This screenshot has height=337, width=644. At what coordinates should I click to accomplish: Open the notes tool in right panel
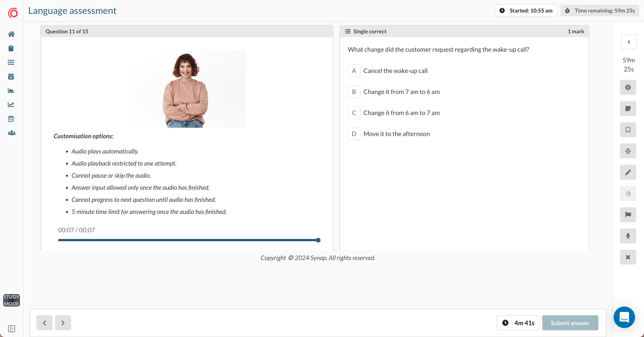point(628,108)
